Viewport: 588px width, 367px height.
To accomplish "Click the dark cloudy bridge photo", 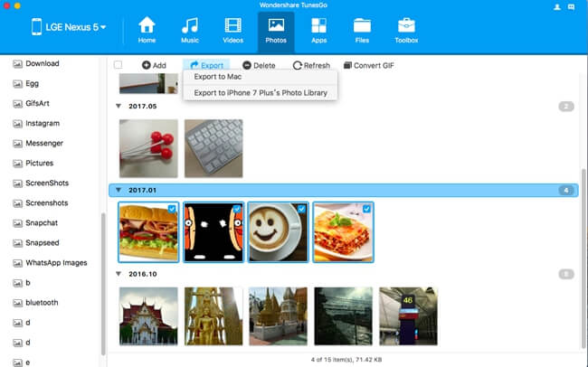I will coord(343,316).
